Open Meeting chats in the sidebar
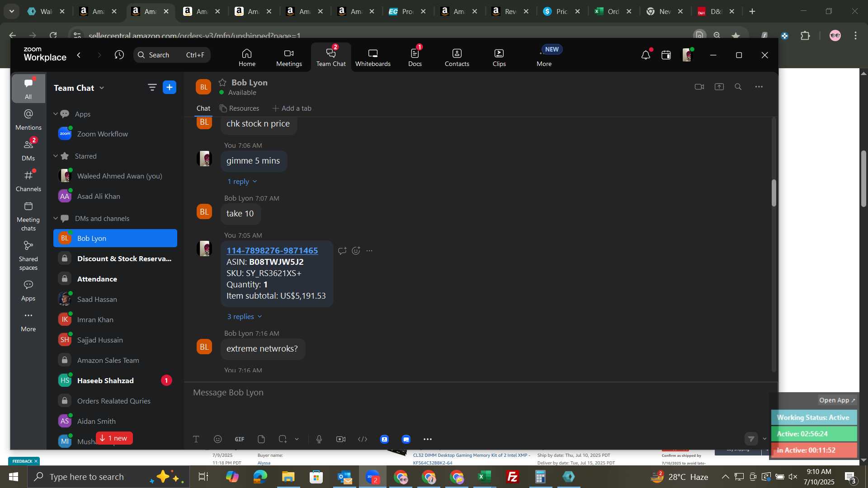This screenshot has height=488, width=868. coord(28,216)
